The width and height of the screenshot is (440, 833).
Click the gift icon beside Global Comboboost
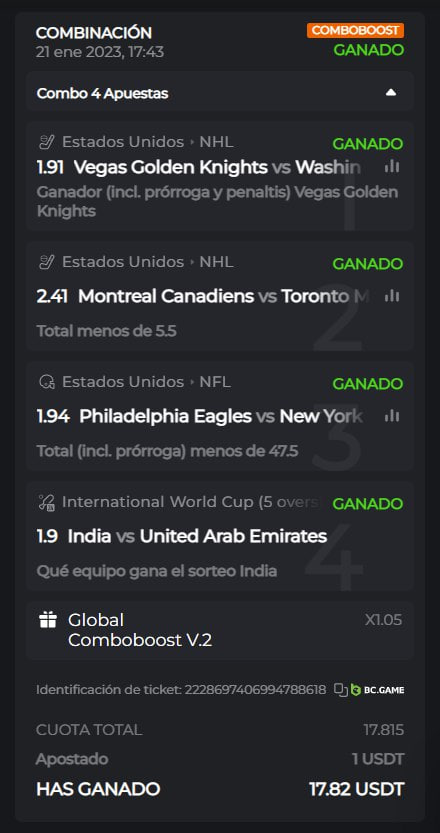pyautogui.click(x=48, y=619)
